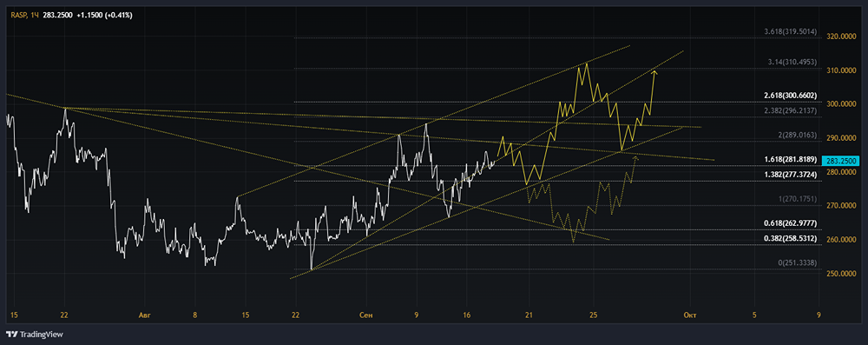Viewport: 868px width, 345px height.
Task: Click 300.0000 on the price axis
Action: point(840,104)
